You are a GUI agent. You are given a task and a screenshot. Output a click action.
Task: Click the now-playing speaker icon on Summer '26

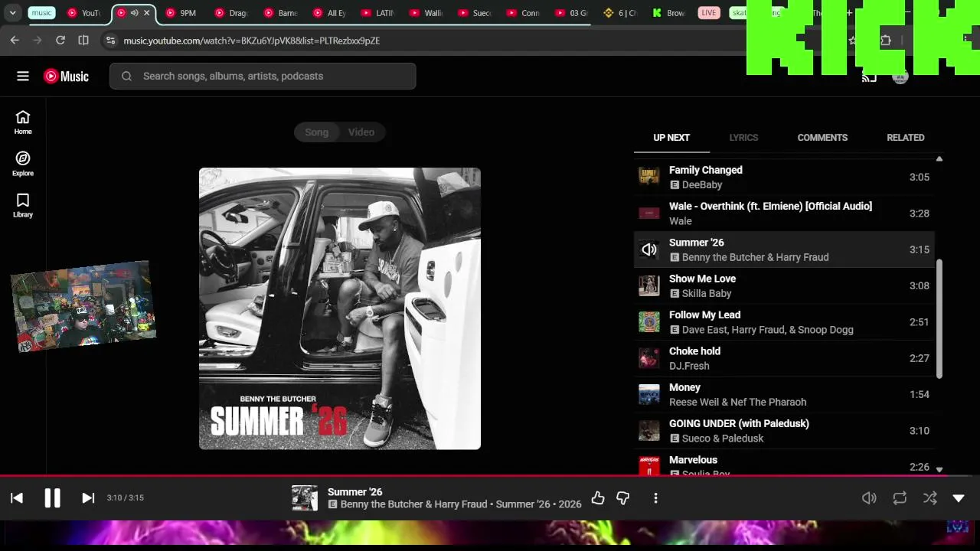click(x=649, y=249)
